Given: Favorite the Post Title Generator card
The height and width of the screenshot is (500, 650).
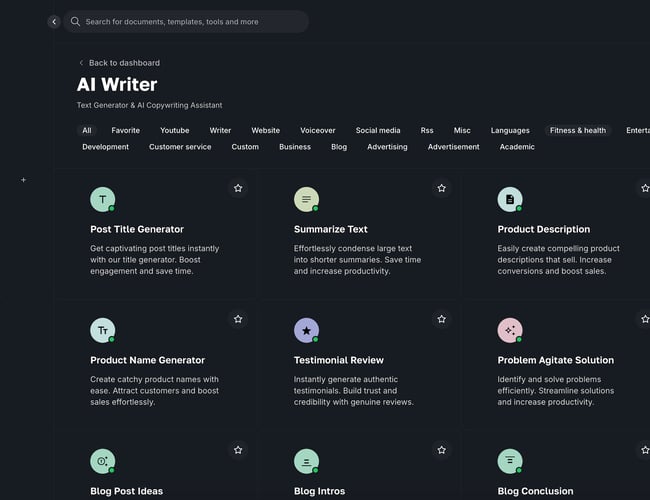Looking at the screenshot, I should [238, 188].
